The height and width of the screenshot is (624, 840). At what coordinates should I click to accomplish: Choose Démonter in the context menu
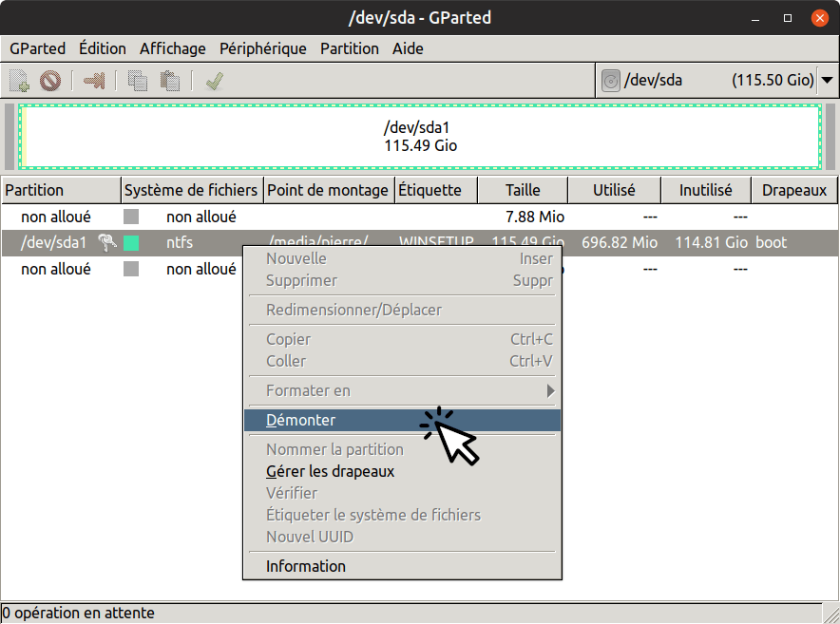point(402,421)
